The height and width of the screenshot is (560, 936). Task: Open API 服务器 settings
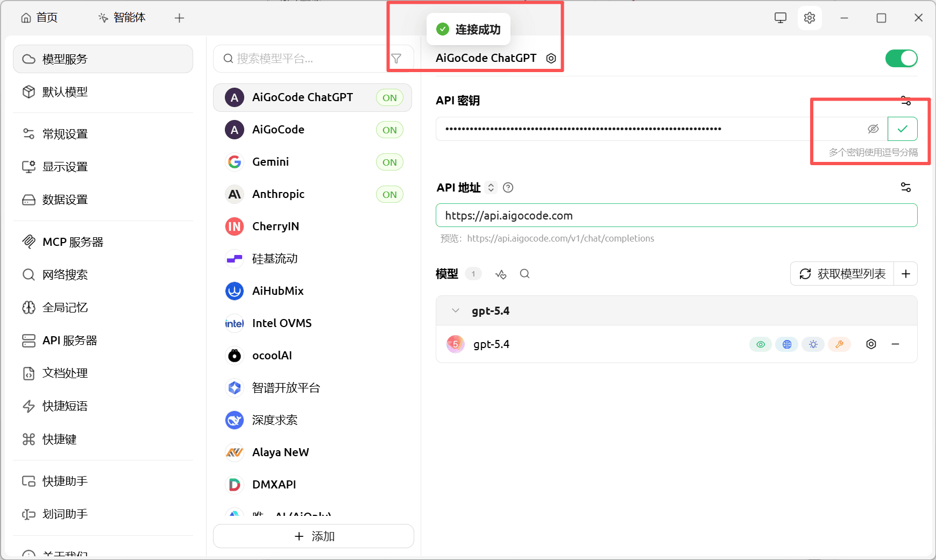tap(103, 341)
